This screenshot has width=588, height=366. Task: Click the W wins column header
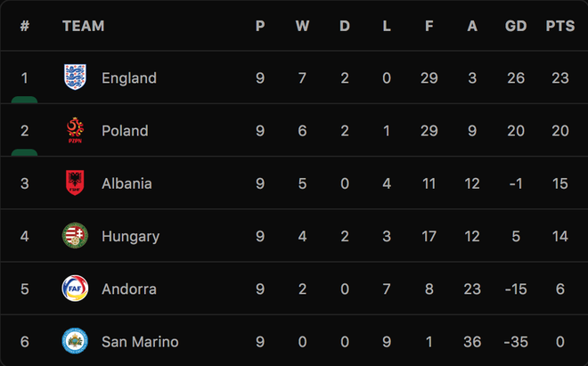coord(302,26)
